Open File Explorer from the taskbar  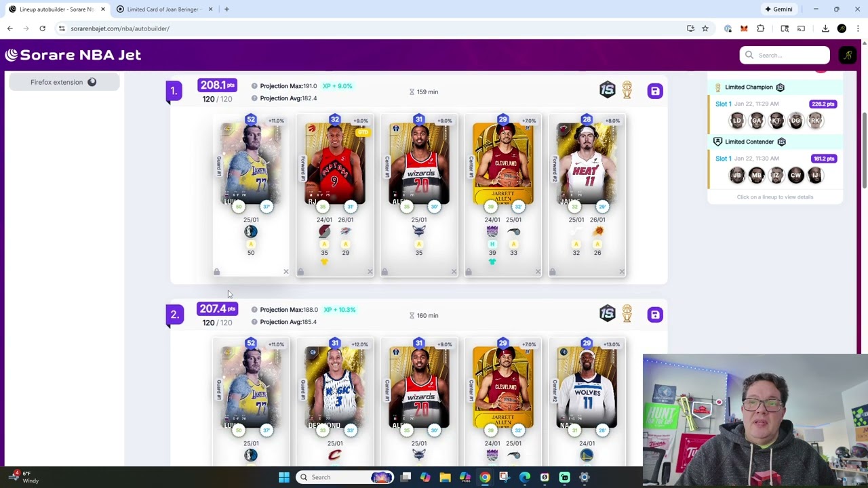(x=445, y=477)
